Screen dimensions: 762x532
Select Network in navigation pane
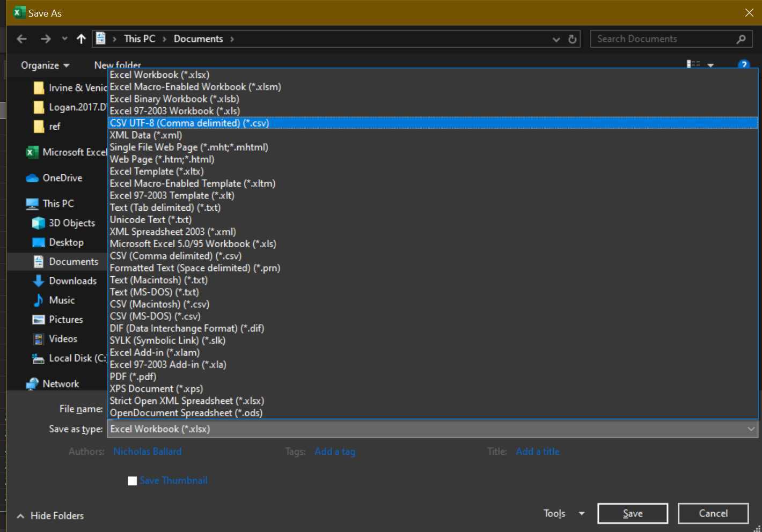(x=53, y=384)
